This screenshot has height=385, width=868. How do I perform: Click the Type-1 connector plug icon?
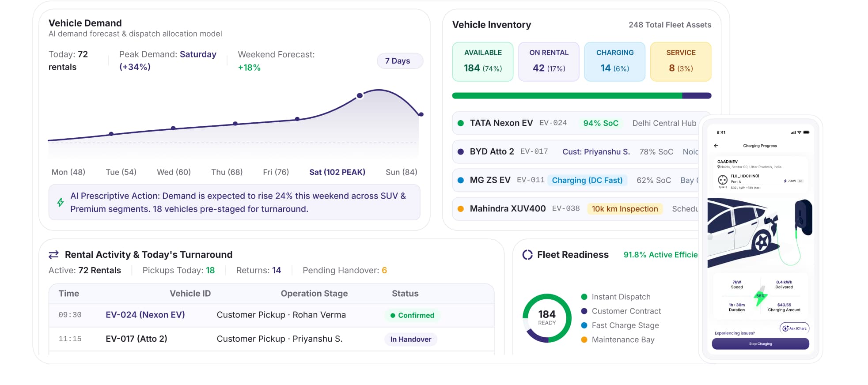(723, 180)
